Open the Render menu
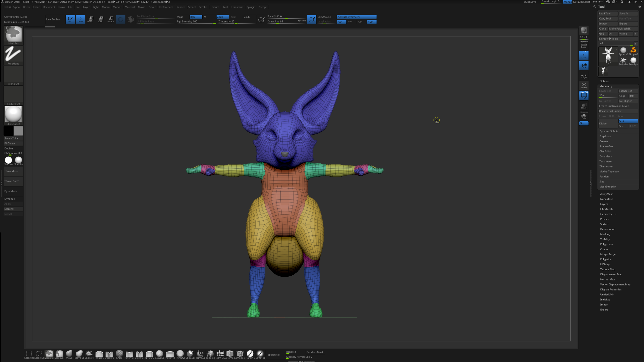This screenshot has width=644, height=362. (x=180, y=7)
